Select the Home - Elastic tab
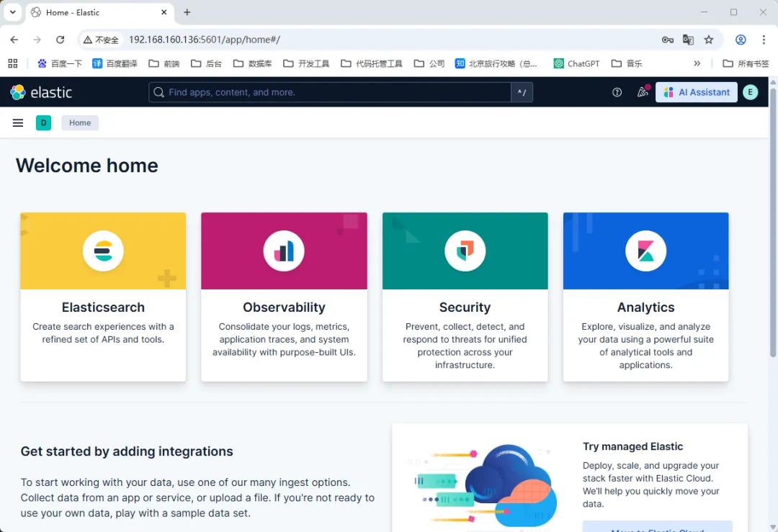This screenshot has height=532, width=778. (98, 12)
